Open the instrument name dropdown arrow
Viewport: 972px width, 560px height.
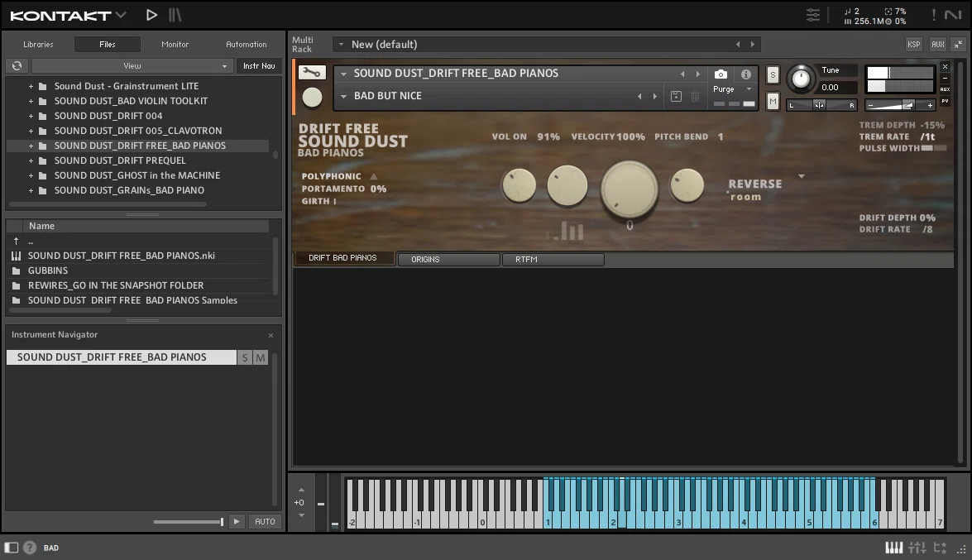point(343,74)
